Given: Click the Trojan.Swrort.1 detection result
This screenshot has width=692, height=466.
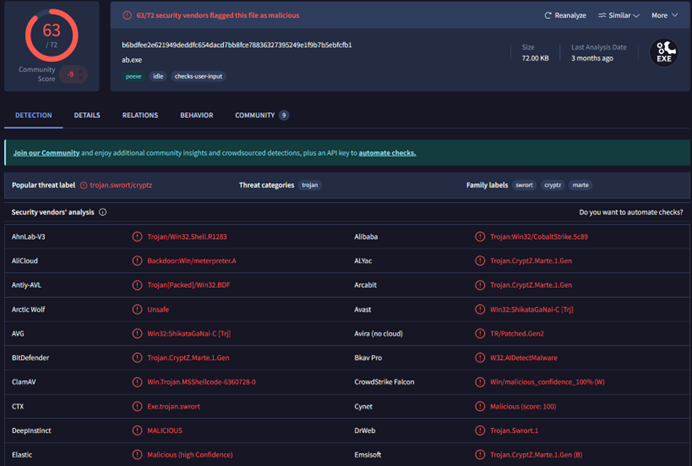Looking at the screenshot, I should pyautogui.click(x=514, y=431).
